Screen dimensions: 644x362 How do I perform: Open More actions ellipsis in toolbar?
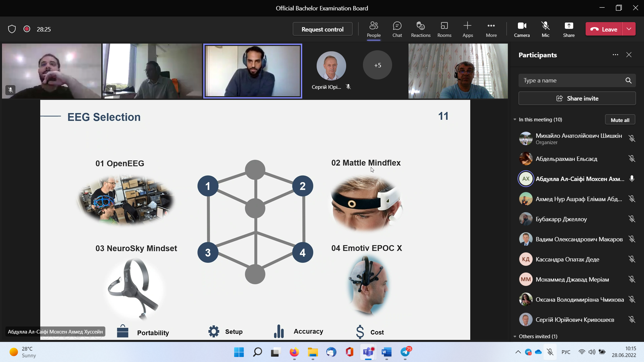pos(491,26)
